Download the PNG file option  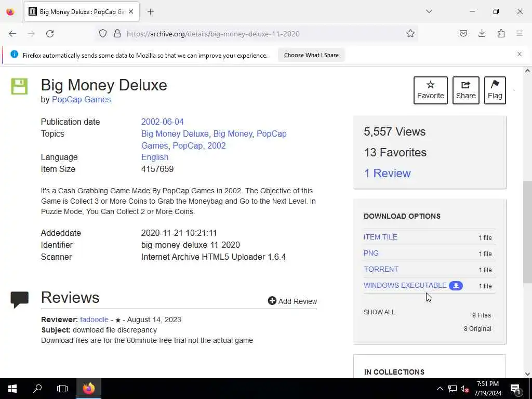pos(371,253)
